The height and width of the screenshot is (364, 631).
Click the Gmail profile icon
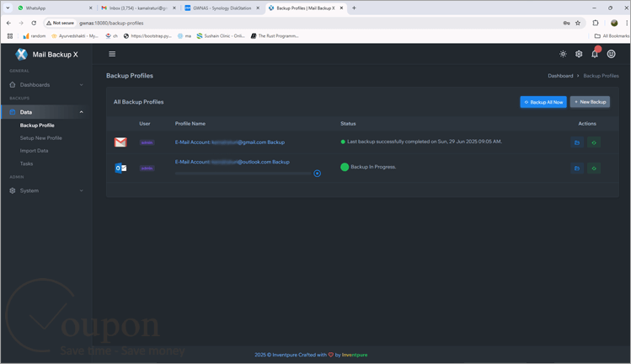pyautogui.click(x=120, y=142)
